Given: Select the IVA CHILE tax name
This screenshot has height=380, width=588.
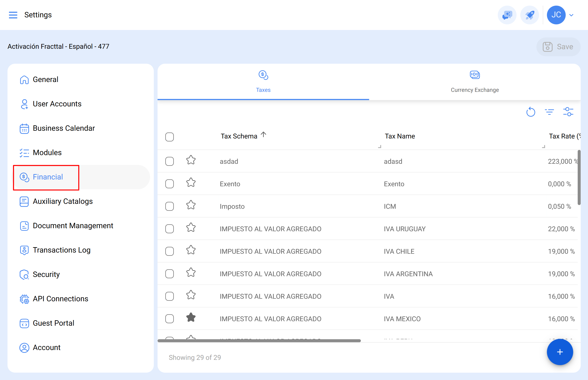Looking at the screenshot, I should tap(399, 251).
